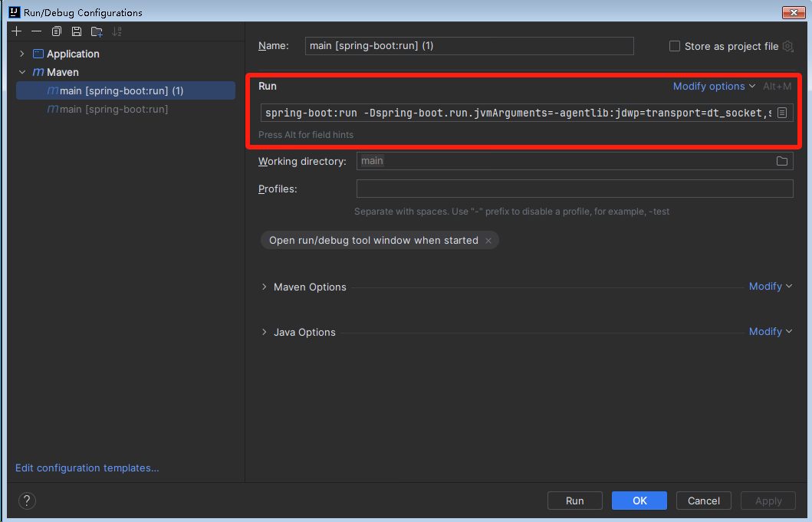Image resolution: width=812 pixels, height=522 pixels.
Task: Save the configuration with the disk icon
Action: (77, 31)
